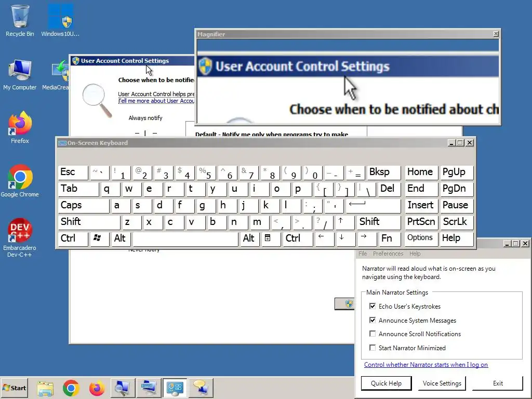Open the file explorer taskbar icon

[x=45, y=388]
